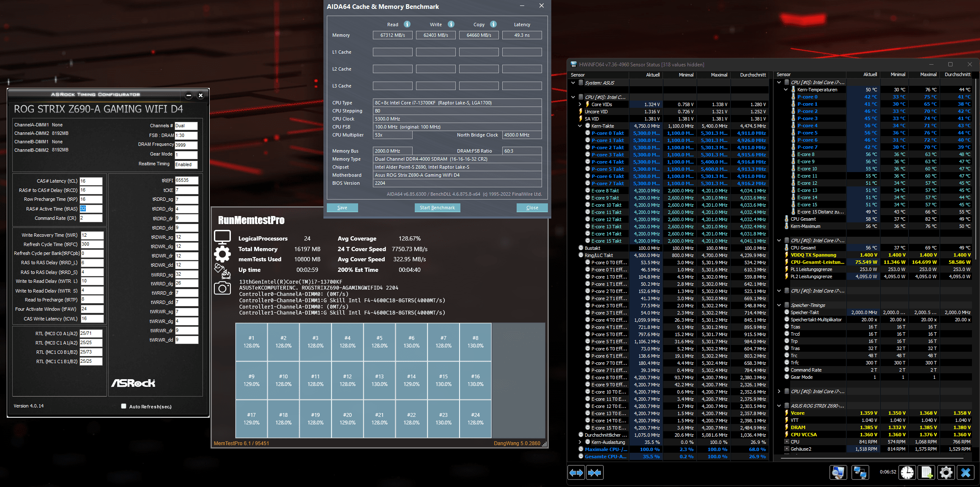
Task: Click the CAS# Latency (tCL) field
Action: click(91, 181)
